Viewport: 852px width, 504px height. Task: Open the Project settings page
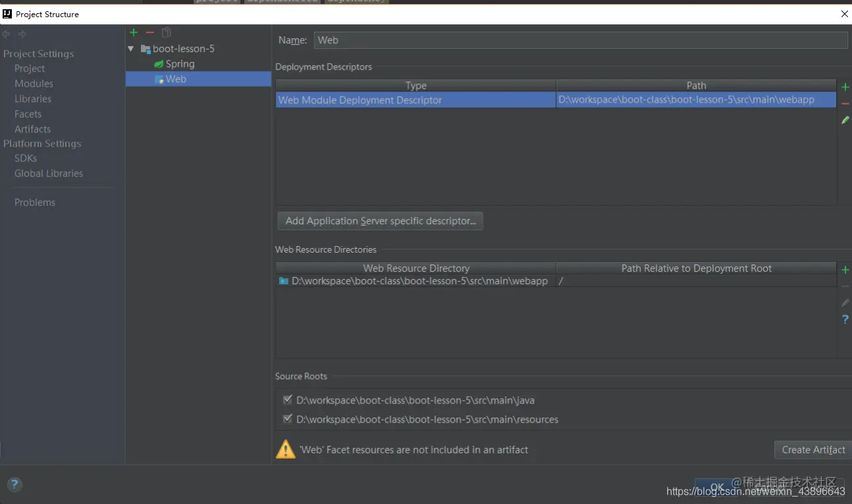click(x=30, y=68)
